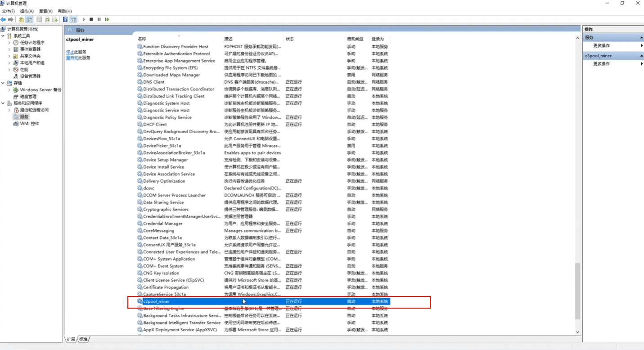The image size is (644, 350).
Task: Open the 文件(F) menu
Action: coord(8,11)
